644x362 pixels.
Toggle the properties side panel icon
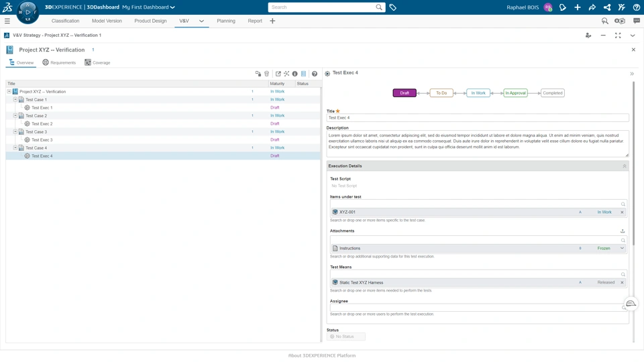[303, 74]
